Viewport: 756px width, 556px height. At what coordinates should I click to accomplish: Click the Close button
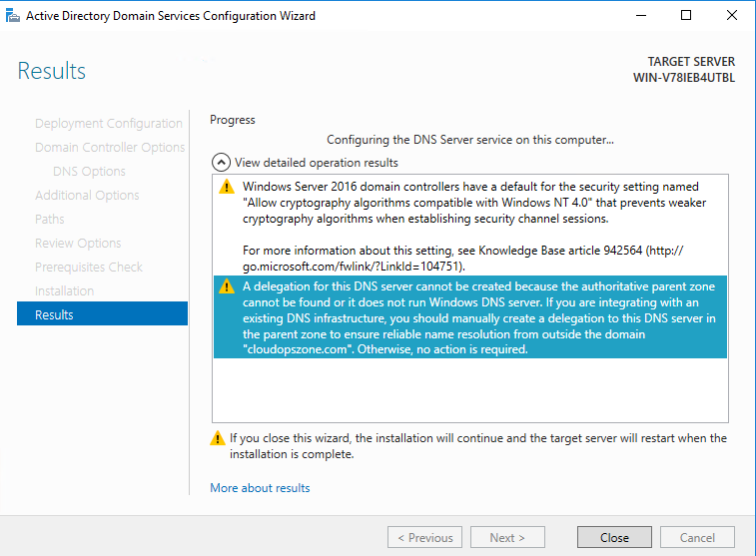point(614,537)
